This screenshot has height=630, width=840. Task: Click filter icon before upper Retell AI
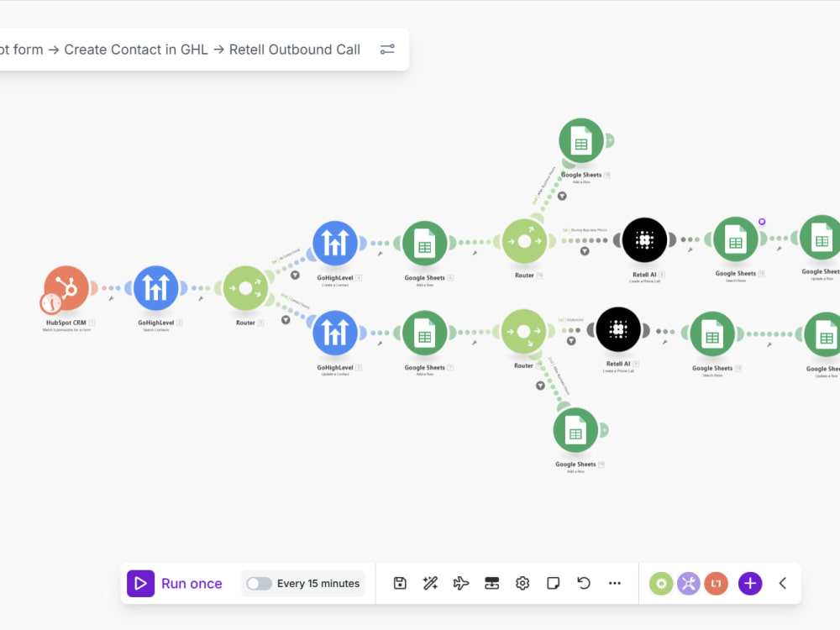585,250
